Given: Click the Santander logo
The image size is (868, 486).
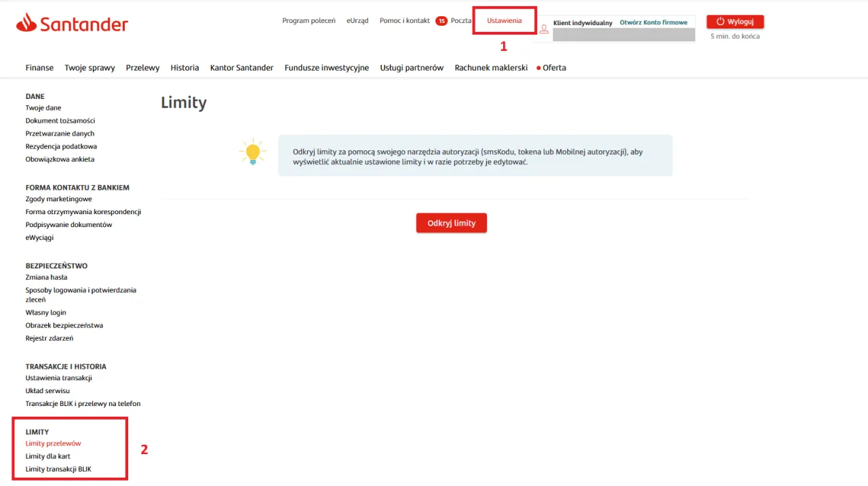Looking at the screenshot, I should click(x=72, y=24).
